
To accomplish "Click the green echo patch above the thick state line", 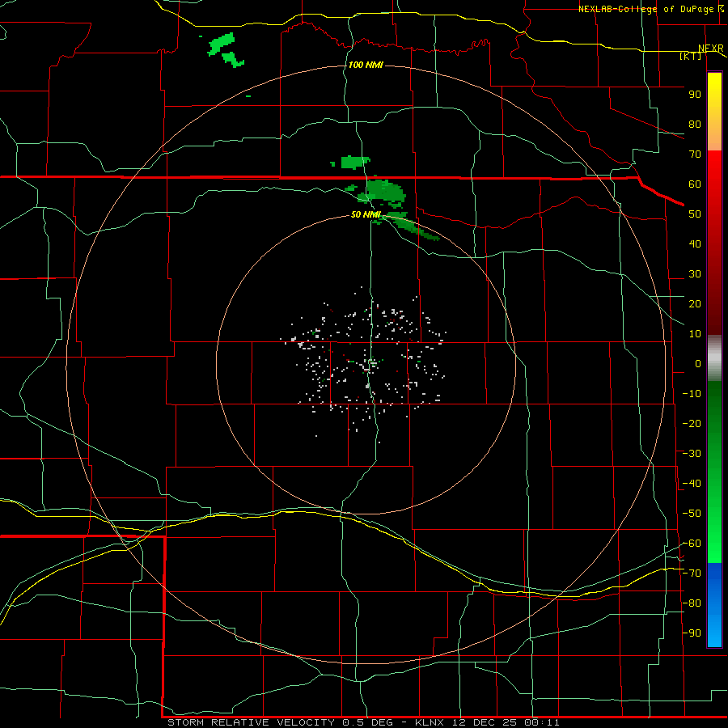I will point(355,163).
